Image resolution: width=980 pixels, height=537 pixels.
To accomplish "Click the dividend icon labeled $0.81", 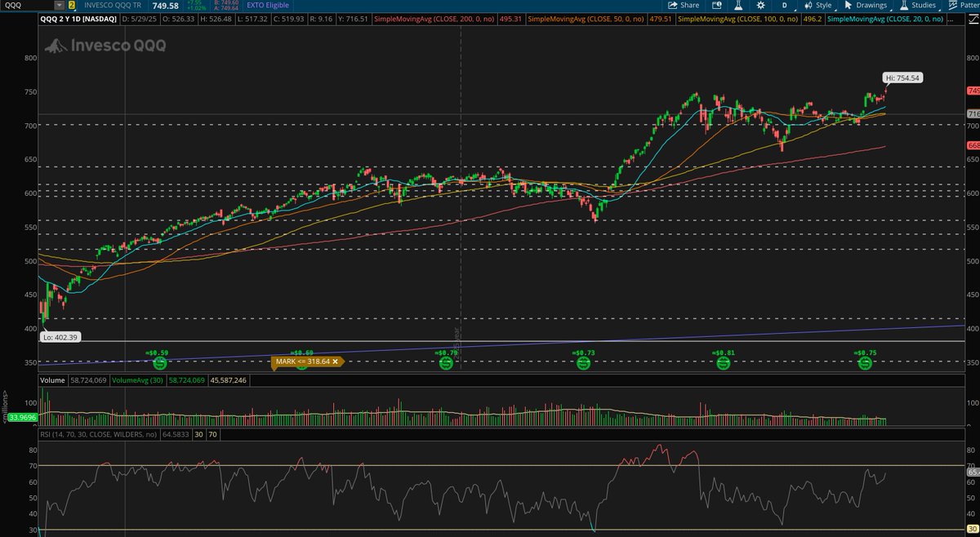I will tap(723, 362).
